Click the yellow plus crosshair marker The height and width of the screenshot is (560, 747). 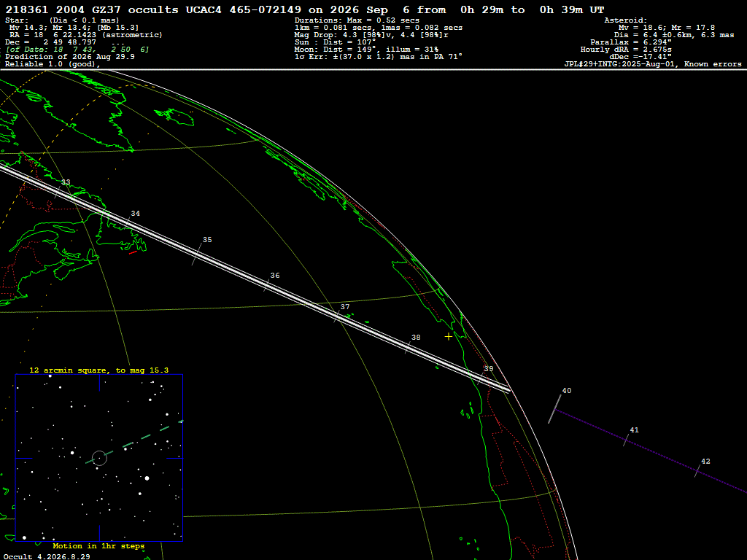coord(449,337)
